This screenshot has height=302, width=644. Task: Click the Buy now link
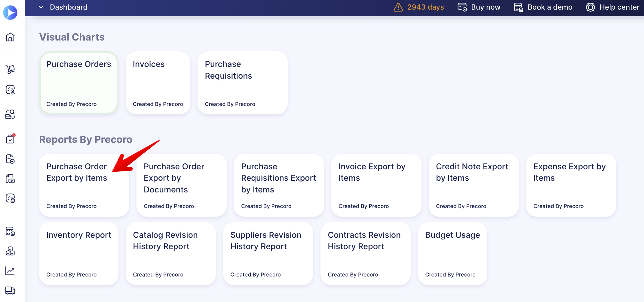(486, 7)
